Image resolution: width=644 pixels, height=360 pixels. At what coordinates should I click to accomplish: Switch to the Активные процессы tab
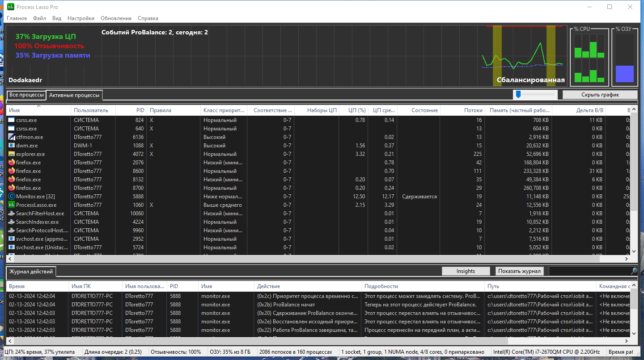point(75,95)
